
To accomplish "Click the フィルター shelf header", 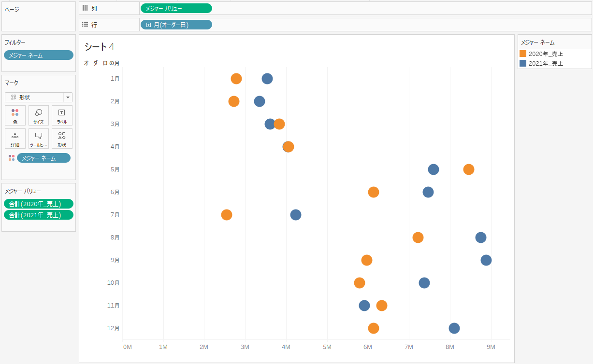I will tap(15, 42).
